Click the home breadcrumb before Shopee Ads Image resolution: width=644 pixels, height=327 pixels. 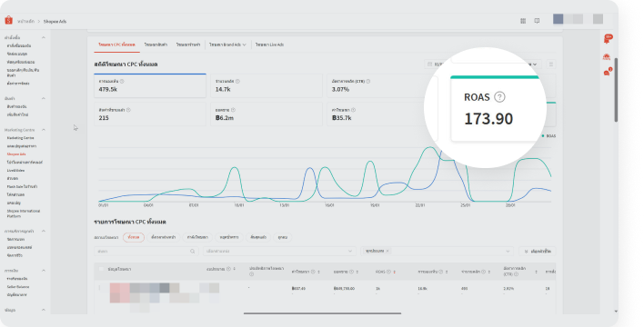(x=25, y=21)
